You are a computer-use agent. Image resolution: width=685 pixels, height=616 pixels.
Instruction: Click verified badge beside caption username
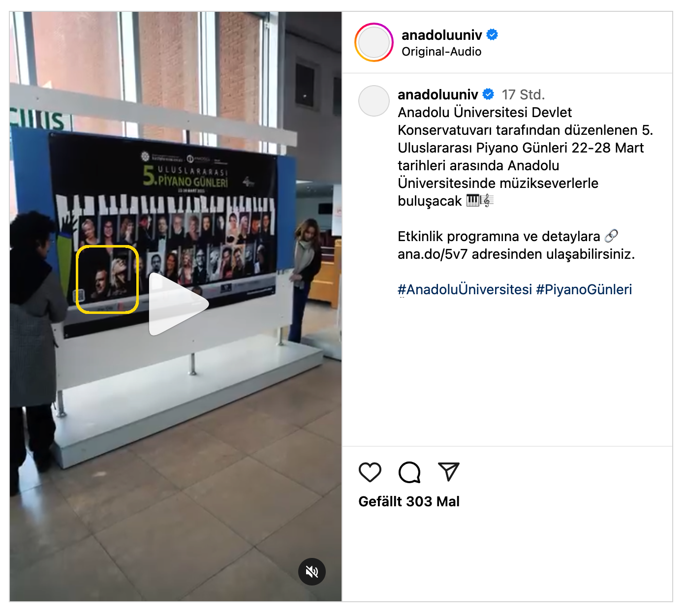tap(488, 94)
